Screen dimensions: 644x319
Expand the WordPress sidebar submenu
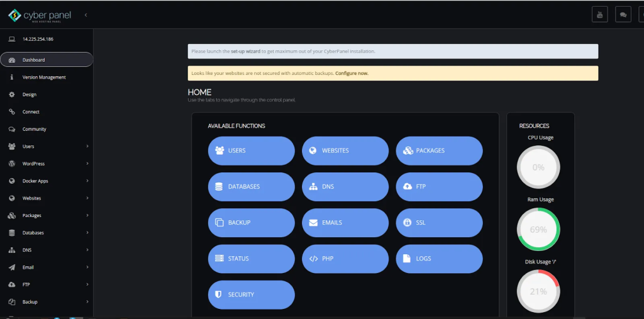(x=87, y=164)
